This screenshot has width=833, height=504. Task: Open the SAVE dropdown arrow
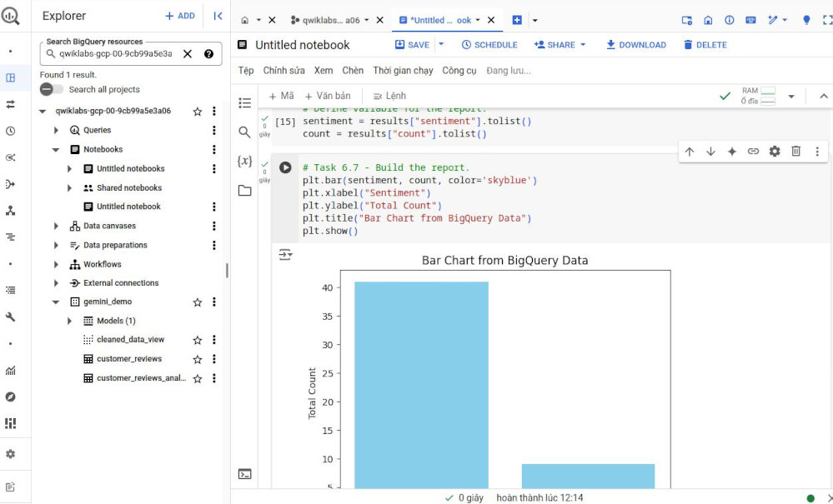click(x=441, y=45)
